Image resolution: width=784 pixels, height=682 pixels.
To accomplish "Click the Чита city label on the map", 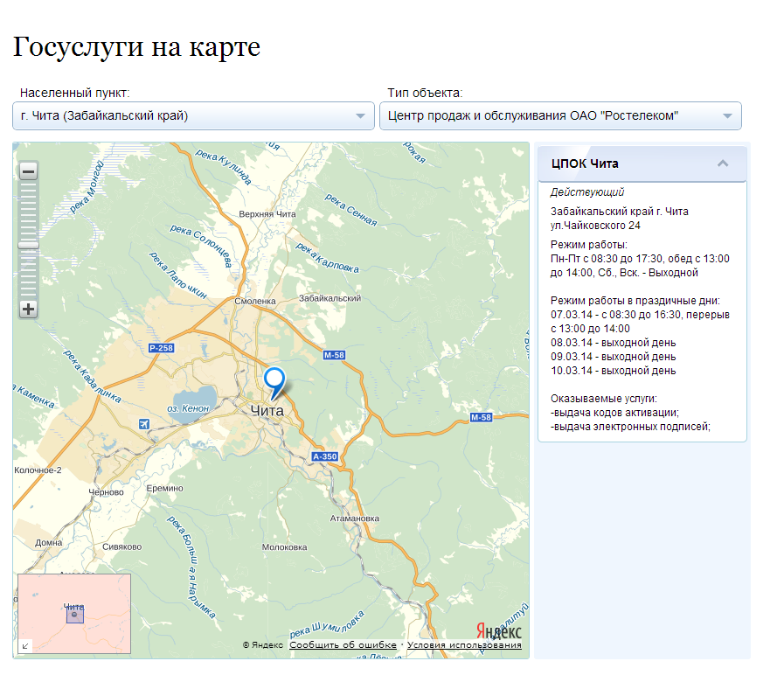I will tap(267, 411).
